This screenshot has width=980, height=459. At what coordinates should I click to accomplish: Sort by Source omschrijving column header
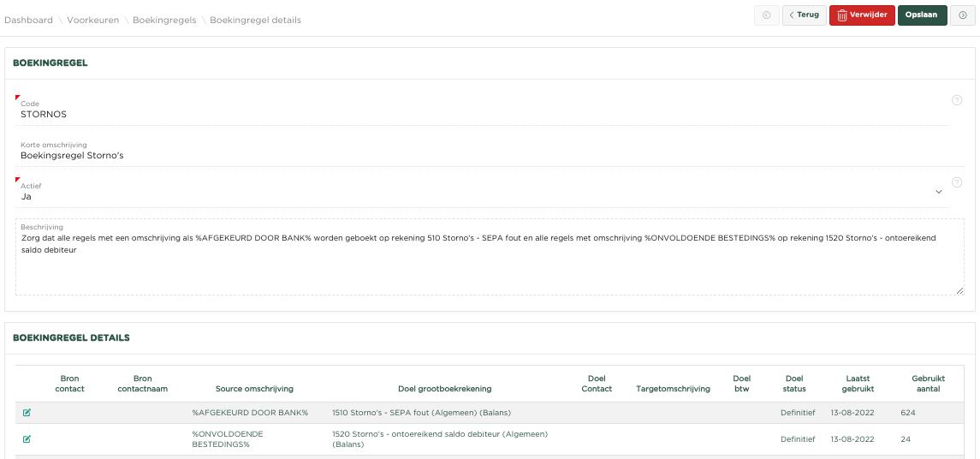254,388
